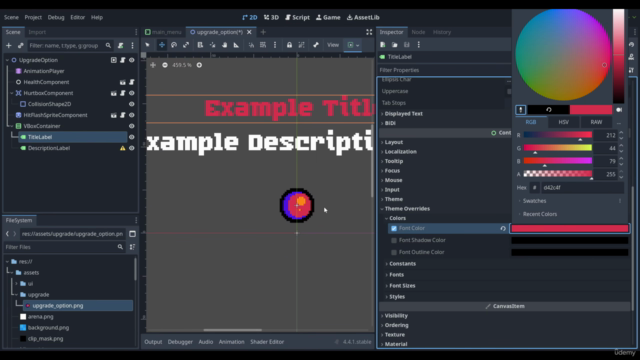The image size is (640, 360).
Task: Hide the VBoxContainer node
Action: point(131,126)
